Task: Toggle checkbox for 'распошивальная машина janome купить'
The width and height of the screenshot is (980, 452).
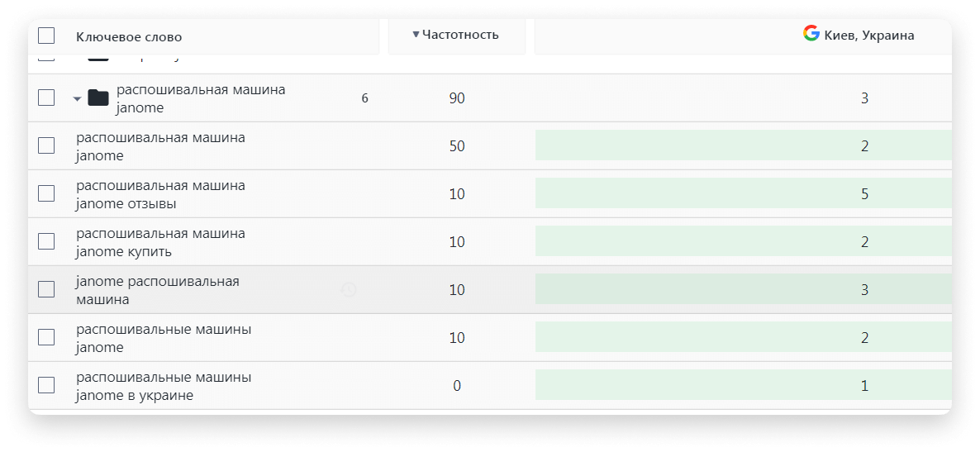Action: click(x=46, y=241)
